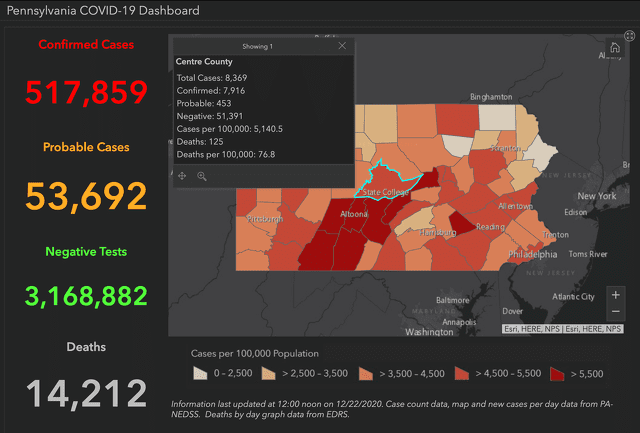Click the Philadelphia label on the map
The image size is (640, 433).
point(533,255)
